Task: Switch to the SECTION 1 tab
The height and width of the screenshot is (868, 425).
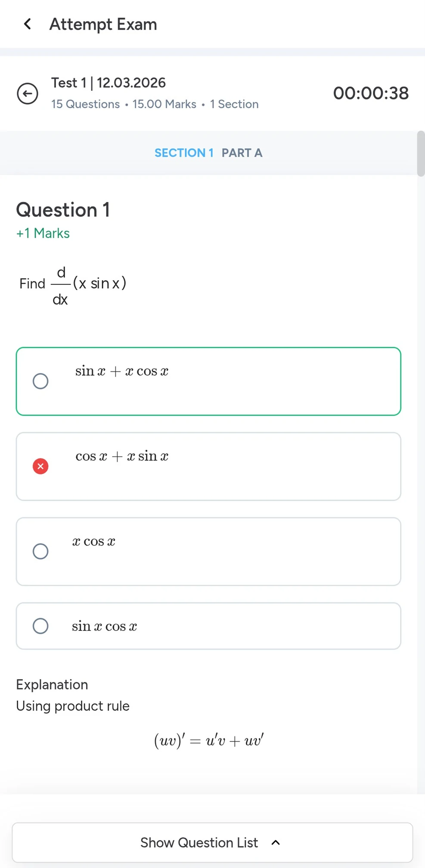Action: tap(184, 153)
